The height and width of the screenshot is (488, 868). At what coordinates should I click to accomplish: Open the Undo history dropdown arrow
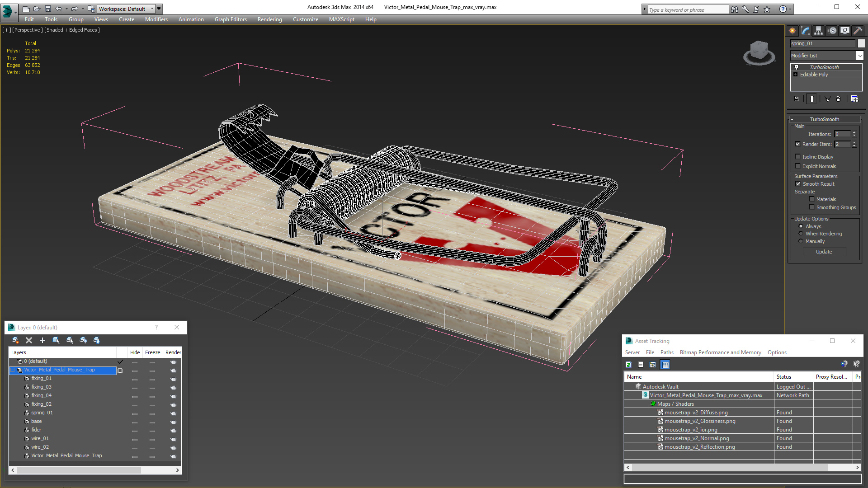pyautogui.click(x=66, y=9)
